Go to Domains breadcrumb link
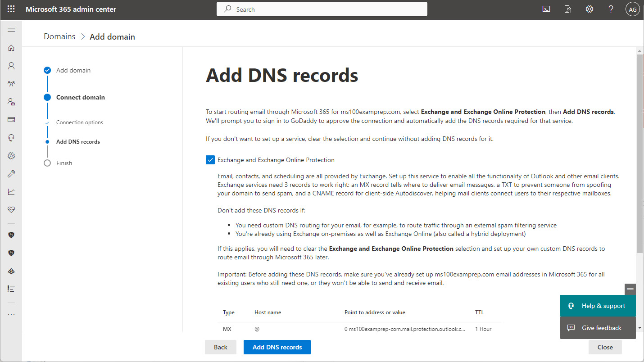 click(x=59, y=36)
